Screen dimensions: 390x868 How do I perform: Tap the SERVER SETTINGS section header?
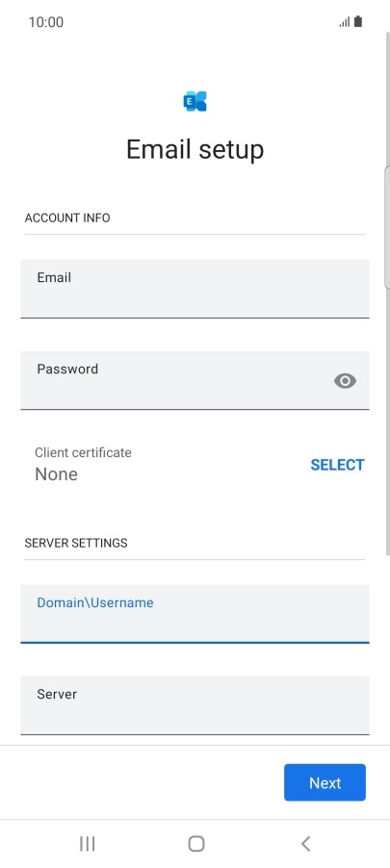tap(76, 543)
